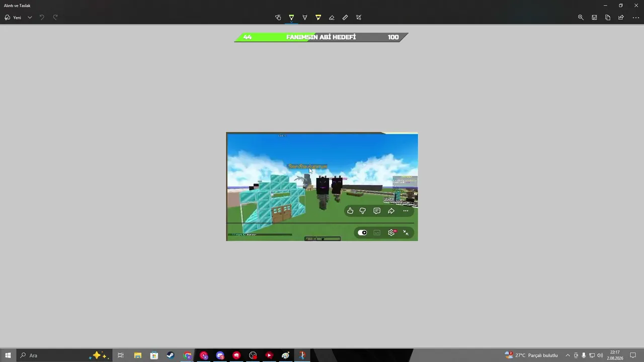The width and height of the screenshot is (644, 362).
Task: Click the share arrow in the snipped video
Action: pos(391,211)
